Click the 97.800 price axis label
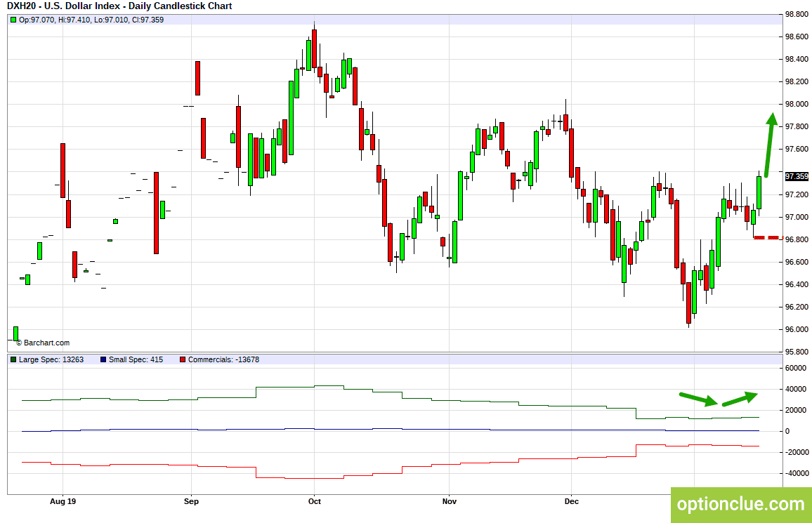The image size is (812, 523). coord(797,127)
